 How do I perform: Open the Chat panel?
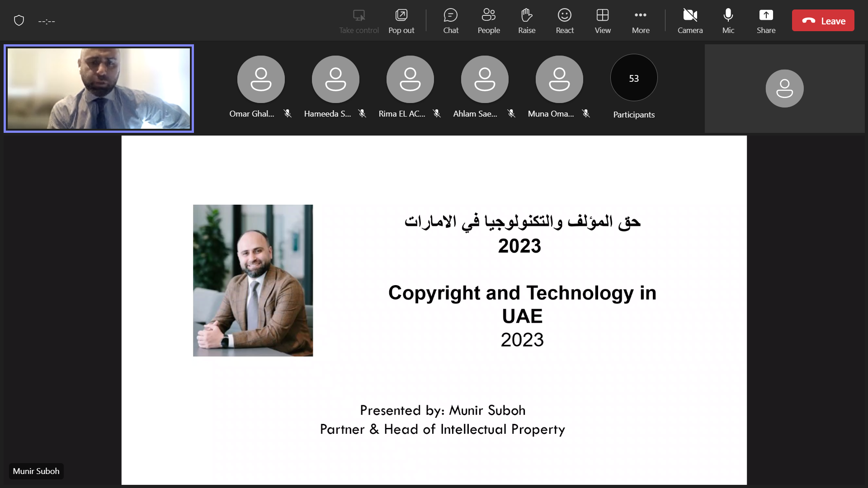(x=450, y=21)
